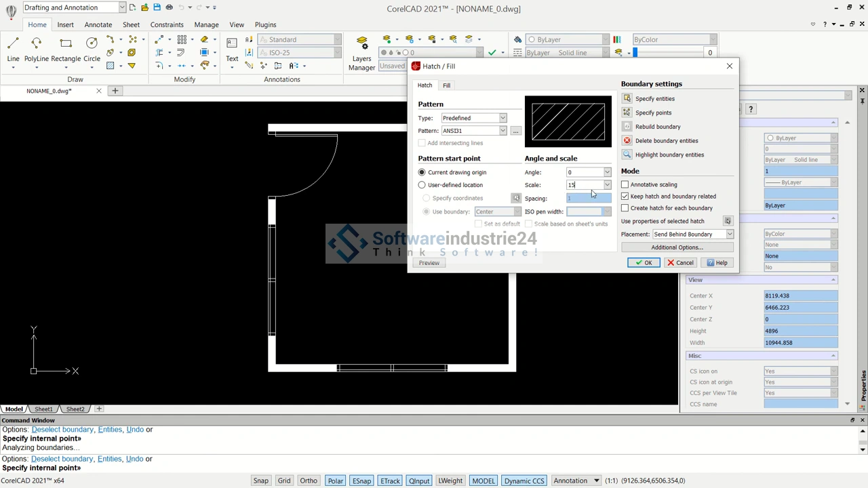This screenshot has width=868, height=488.
Task: Uncheck Keep hatch and boundary related
Action: coord(625,197)
